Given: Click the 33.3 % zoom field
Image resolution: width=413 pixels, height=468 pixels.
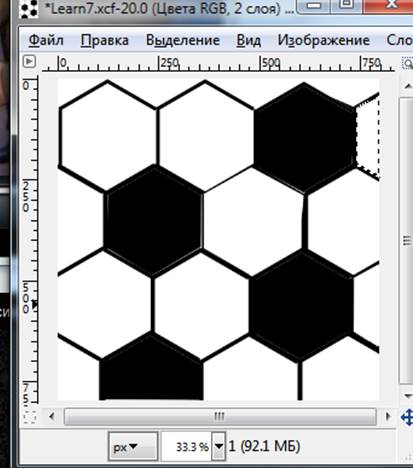Looking at the screenshot, I should [187, 446].
